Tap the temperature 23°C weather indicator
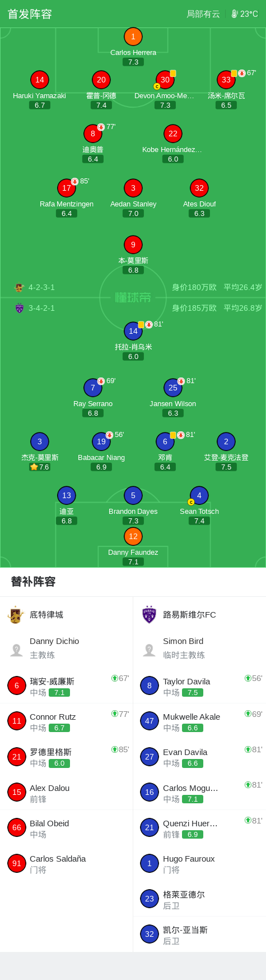This screenshot has width=266, height=980. 245,14
